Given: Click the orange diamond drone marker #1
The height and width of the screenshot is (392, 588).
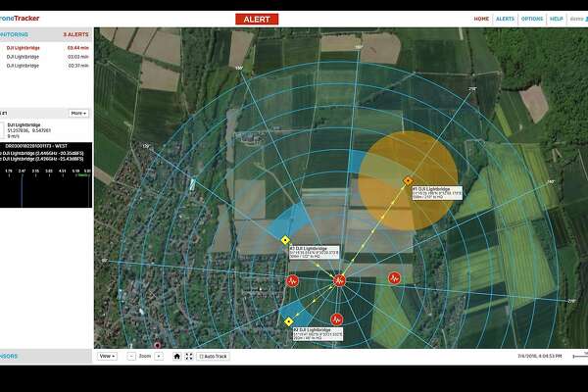Looking at the screenshot, I should tap(408, 181).
